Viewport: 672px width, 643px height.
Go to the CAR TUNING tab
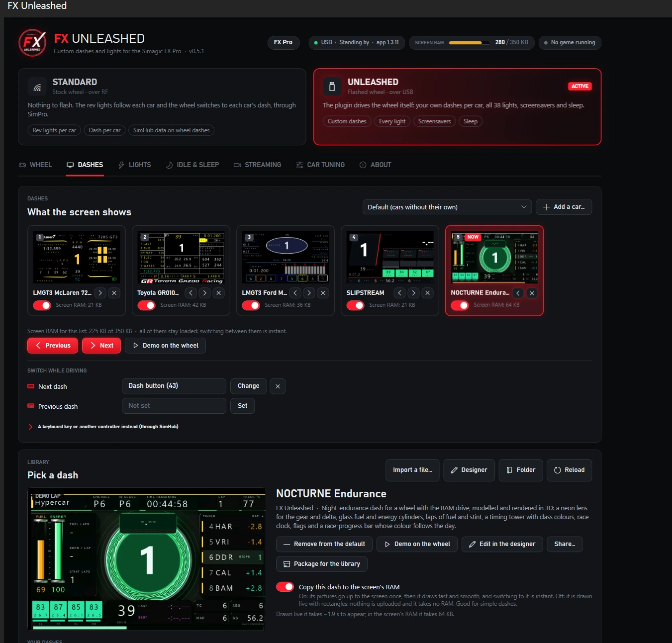[320, 165]
